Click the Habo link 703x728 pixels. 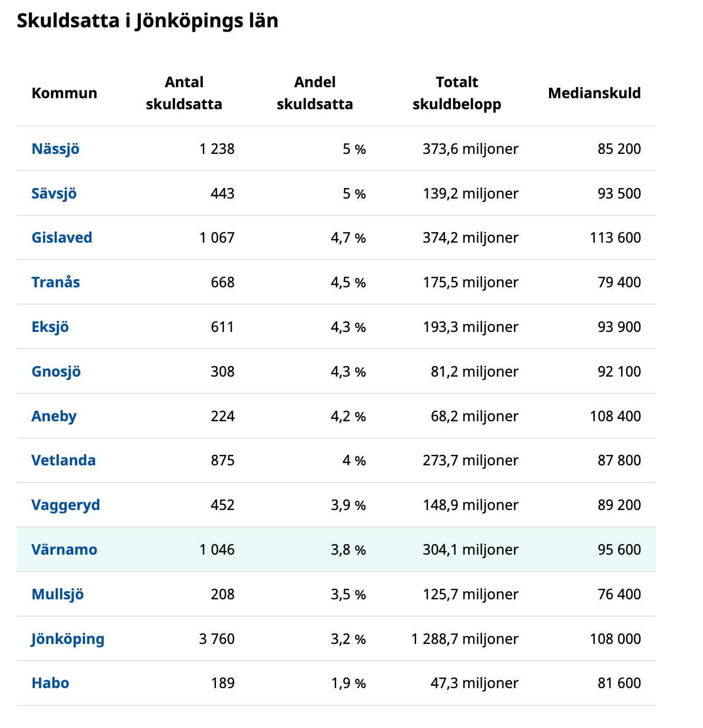tap(50, 683)
